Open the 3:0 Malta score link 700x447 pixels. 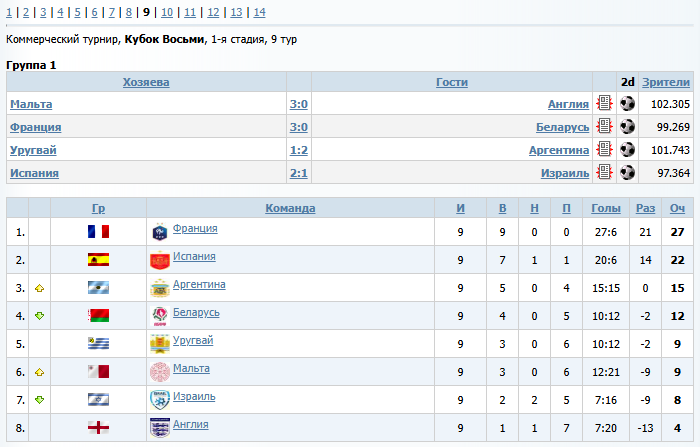coord(298,104)
